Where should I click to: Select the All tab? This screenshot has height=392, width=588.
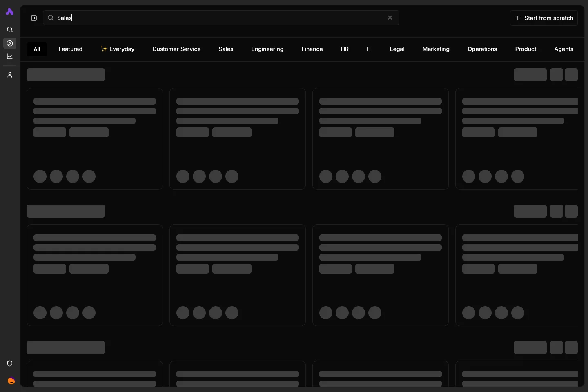coord(37,49)
